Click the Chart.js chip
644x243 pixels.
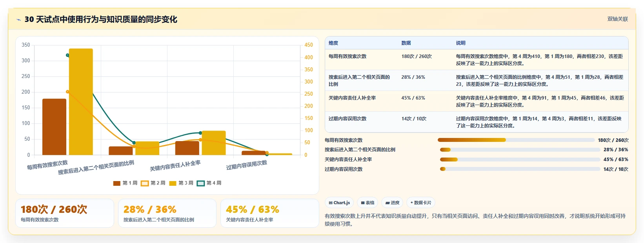pos(339,203)
